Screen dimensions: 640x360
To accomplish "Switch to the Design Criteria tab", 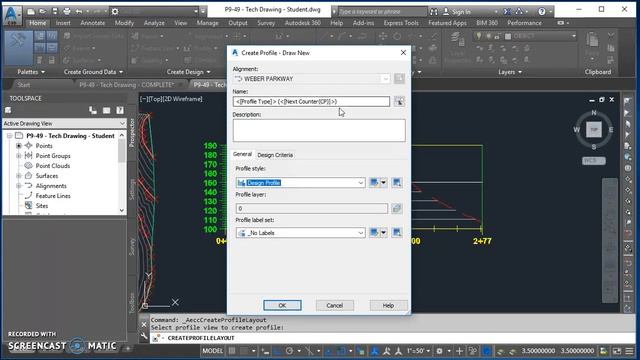I will click(x=275, y=155).
